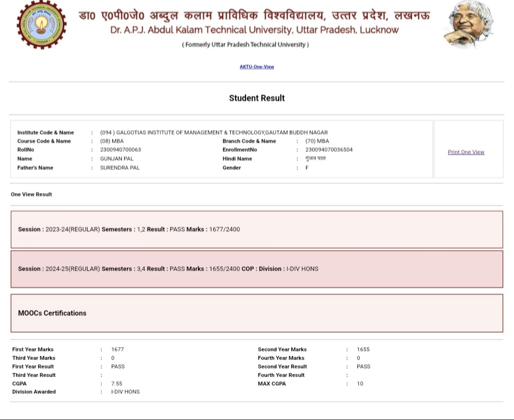Select the enrollment number 230094070036504
Screen dimensions: 514x420
329,150
